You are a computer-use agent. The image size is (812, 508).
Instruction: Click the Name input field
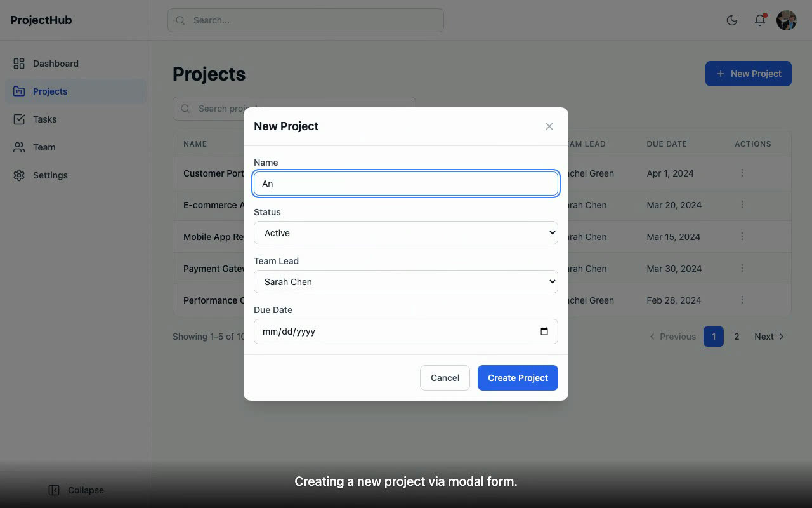[406, 184]
